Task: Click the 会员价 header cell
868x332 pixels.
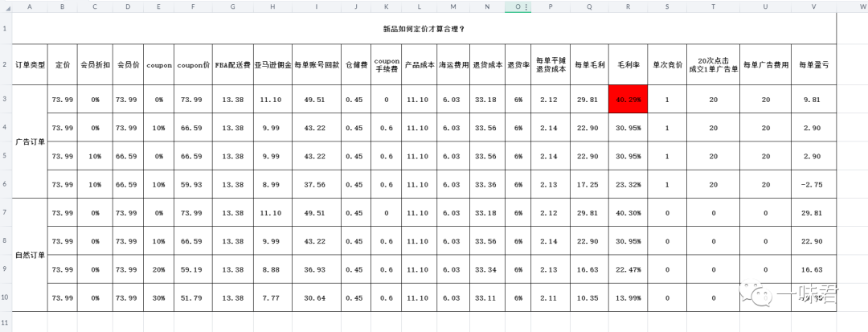Action: pyautogui.click(x=128, y=64)
